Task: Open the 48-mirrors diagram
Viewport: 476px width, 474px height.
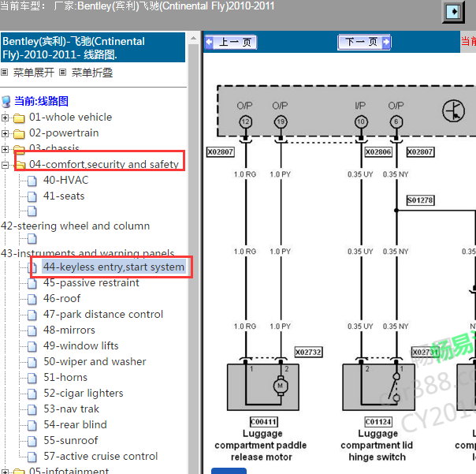Action: [x=69, y=330]
